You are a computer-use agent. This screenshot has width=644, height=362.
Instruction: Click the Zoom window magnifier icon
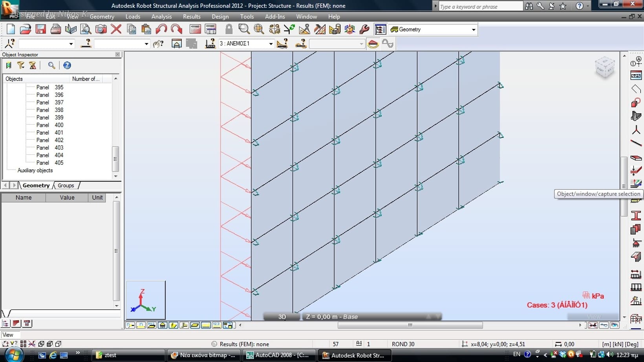pyautogui.click(x=244, y=29)
